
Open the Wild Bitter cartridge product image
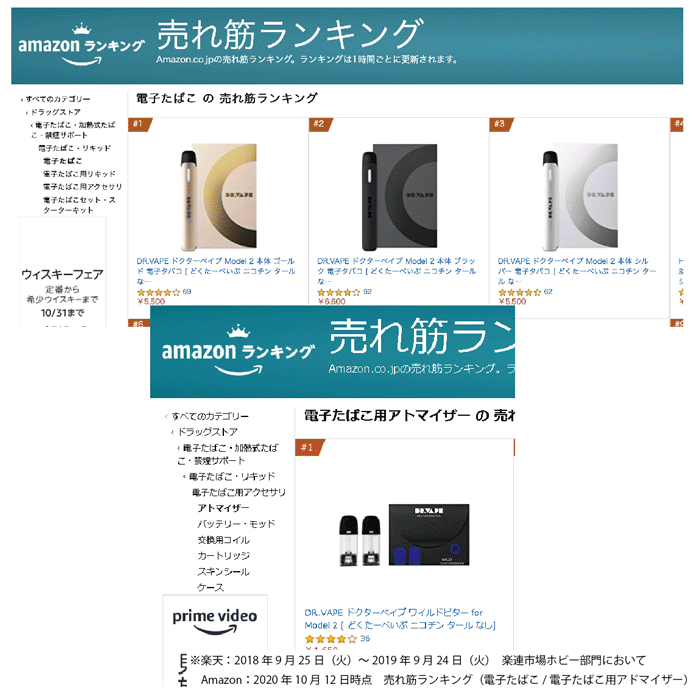point(404,535)
